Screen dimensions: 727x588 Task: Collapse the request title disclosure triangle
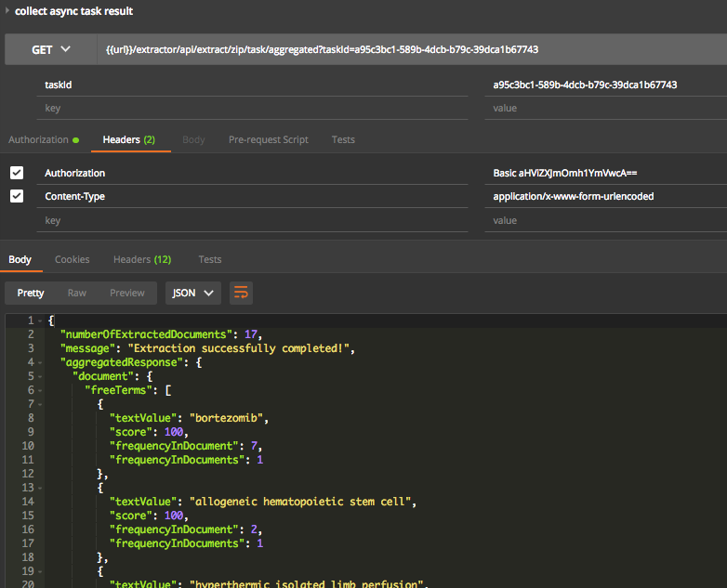pyautogui.click(x=7, y=11)
